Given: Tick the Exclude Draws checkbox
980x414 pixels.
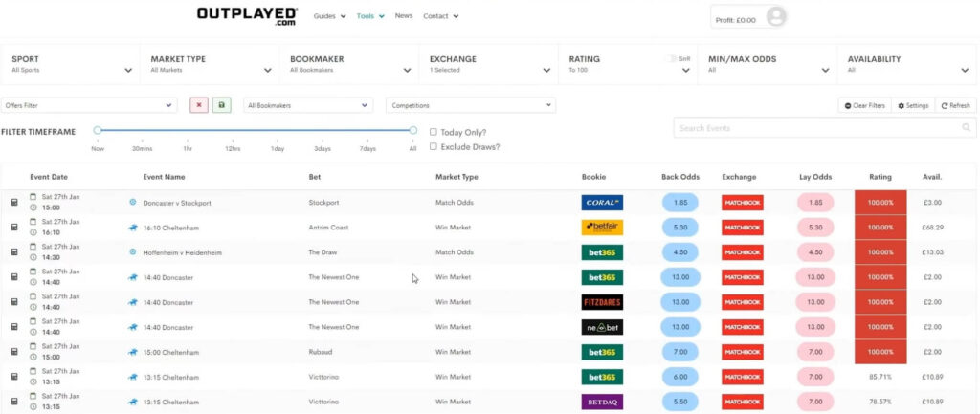Looking at the screenshot, I should (434, 146).
